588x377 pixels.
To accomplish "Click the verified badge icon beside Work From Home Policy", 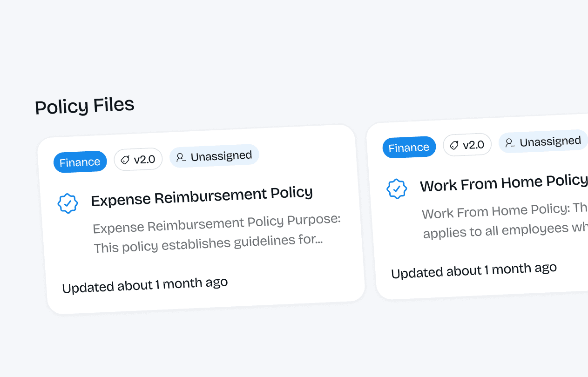I will [x=397, y=188].
